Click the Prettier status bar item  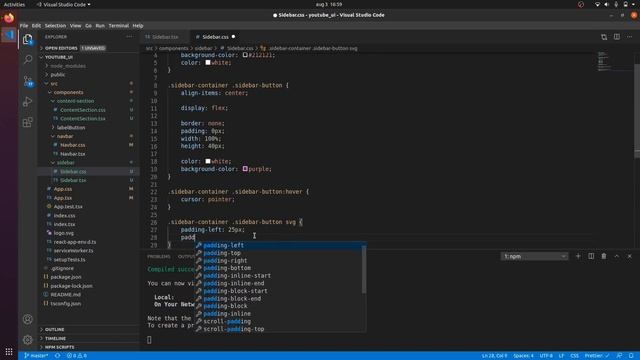coord(597,356)
